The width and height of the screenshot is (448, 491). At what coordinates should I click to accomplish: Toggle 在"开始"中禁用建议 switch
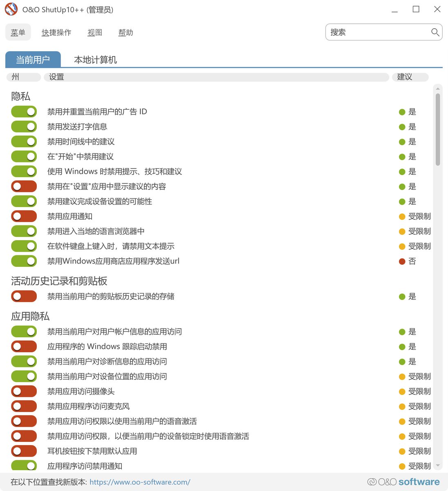click(24, 157)
